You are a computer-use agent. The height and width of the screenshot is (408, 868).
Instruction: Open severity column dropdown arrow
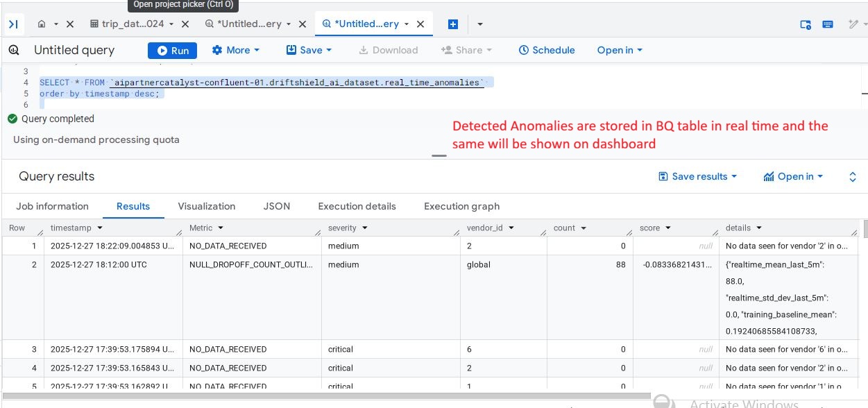(x=365, y=228)
